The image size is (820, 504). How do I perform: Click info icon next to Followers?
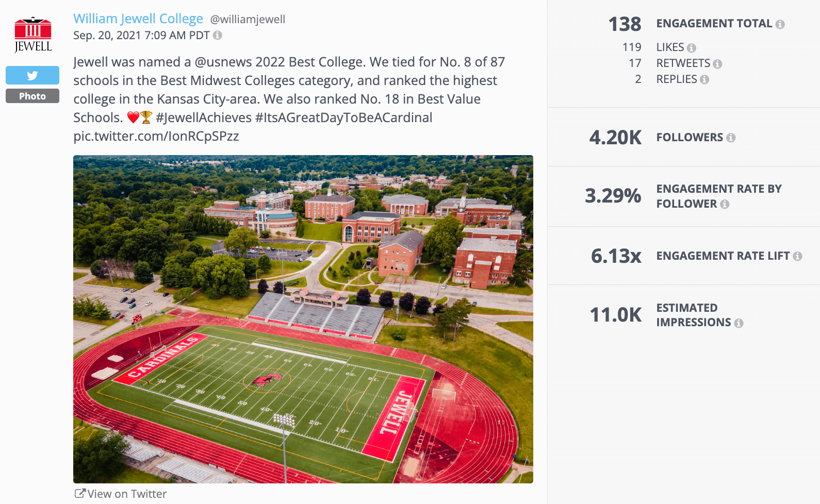[732, 137]
